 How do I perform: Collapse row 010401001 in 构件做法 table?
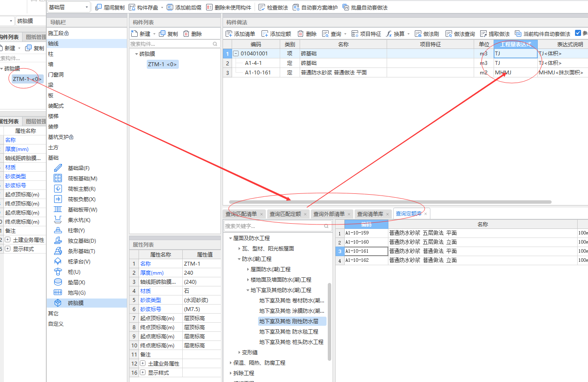pos(236,54)
